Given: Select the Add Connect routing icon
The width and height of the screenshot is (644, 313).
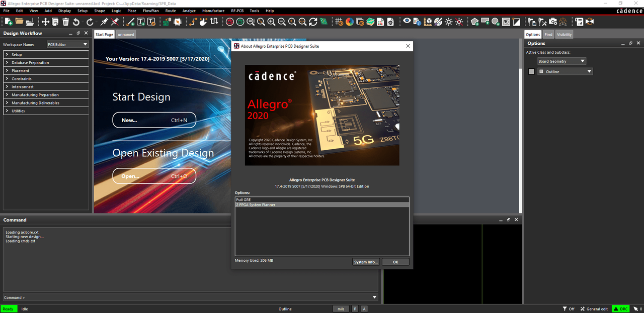Looking at the screenshot, I should 193,22.
